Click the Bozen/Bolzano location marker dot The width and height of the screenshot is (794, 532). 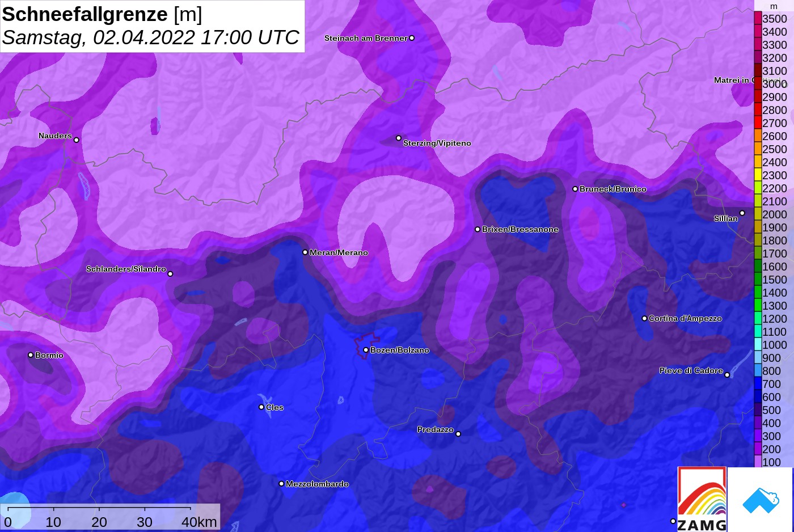[x=366, y=350]
